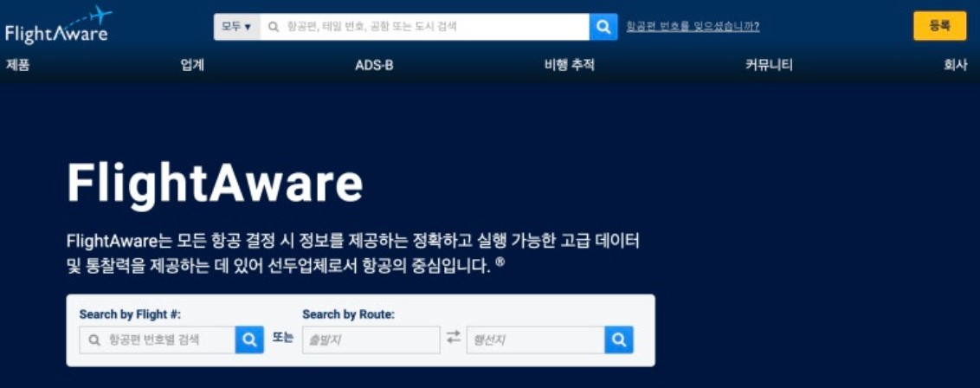Open the 비행 추적 menu
This screenshot has height=388, width=980.
click(569, 65)
